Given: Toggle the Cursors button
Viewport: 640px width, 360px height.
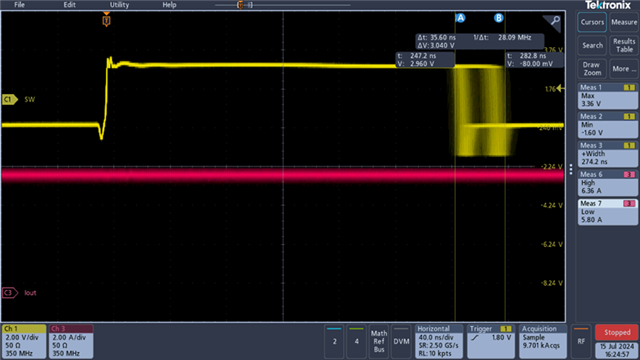Looking at the screenshot, I should pyautogui.click(x=592, y=22).
